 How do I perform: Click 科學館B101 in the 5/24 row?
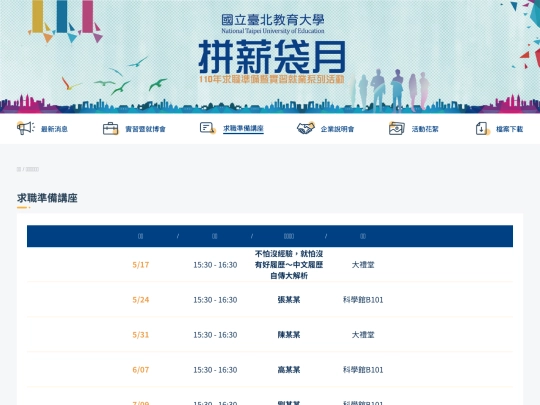pos(363,300)
